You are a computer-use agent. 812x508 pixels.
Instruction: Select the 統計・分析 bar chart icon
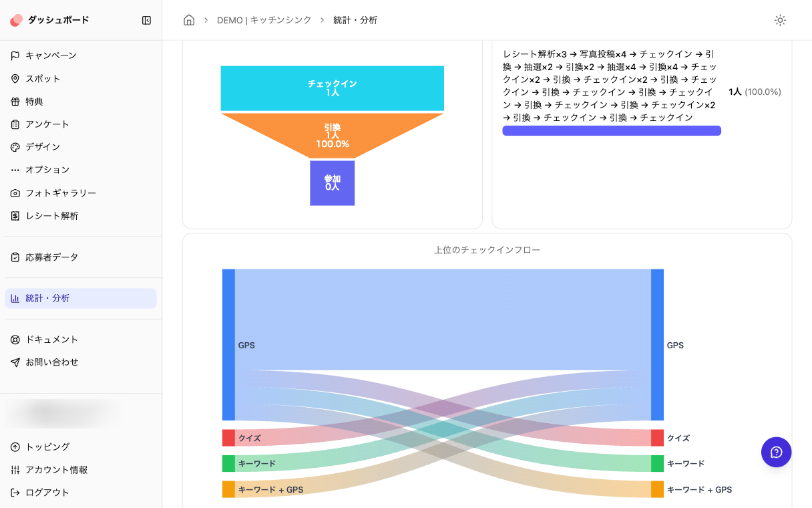pos(15,298)
